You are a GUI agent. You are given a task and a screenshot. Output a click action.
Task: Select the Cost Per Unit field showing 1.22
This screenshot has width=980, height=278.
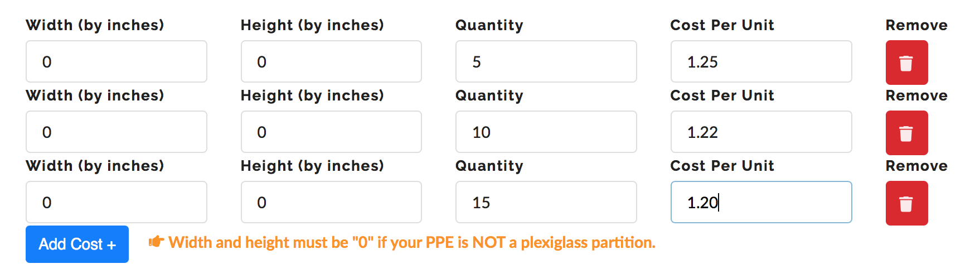pos(761,132)
